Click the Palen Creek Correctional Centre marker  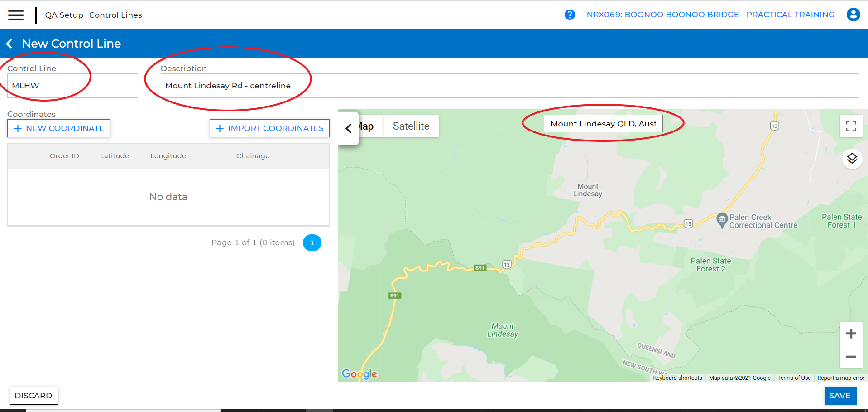722,220
